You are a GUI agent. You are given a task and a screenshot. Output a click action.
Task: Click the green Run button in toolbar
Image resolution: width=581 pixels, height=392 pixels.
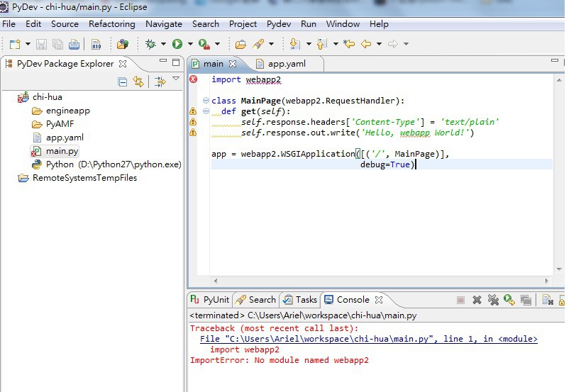pos(177,44)
